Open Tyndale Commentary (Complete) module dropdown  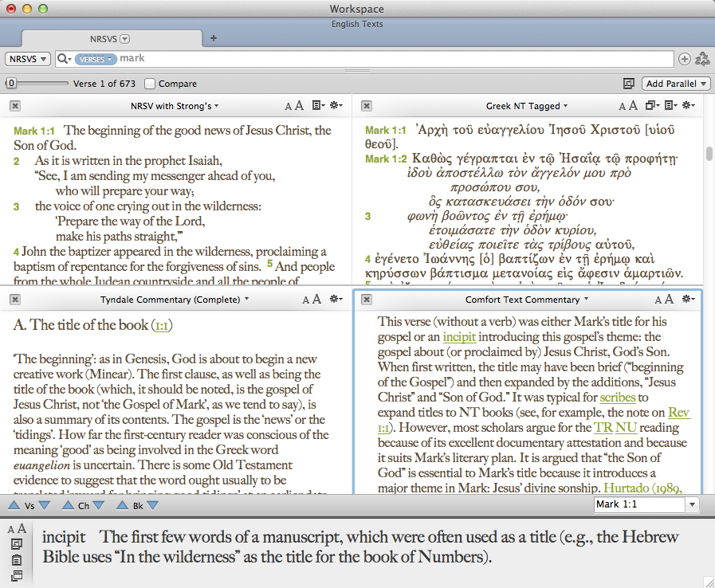pos(175,300)
